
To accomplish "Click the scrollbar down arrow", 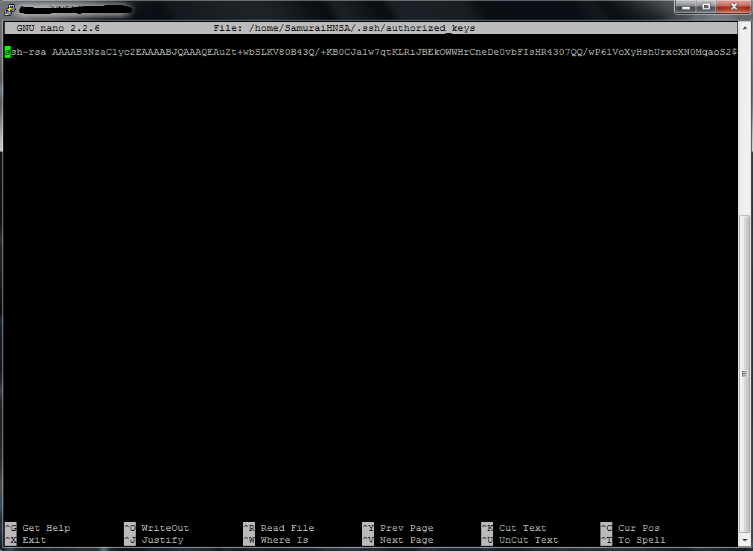I will pos(745,540).
